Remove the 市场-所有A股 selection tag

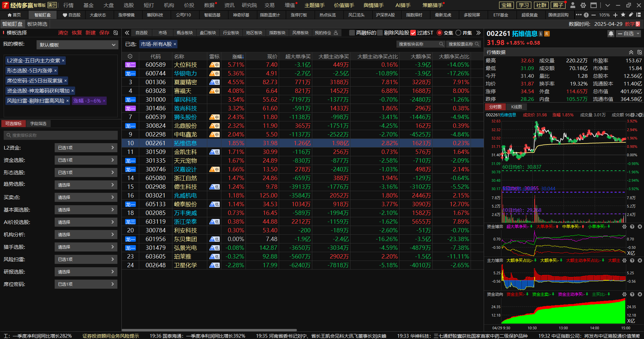pyautogui.click(x=175, y=44)
